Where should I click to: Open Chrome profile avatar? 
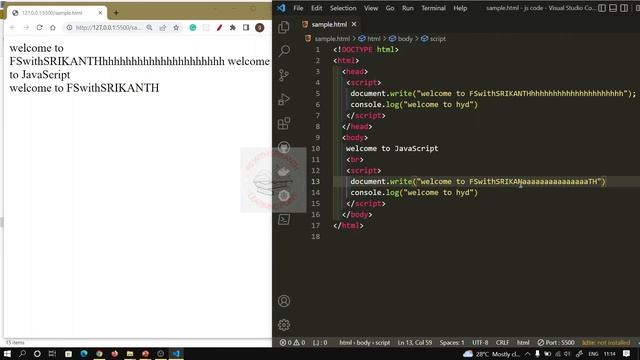(x=260, y=27)
